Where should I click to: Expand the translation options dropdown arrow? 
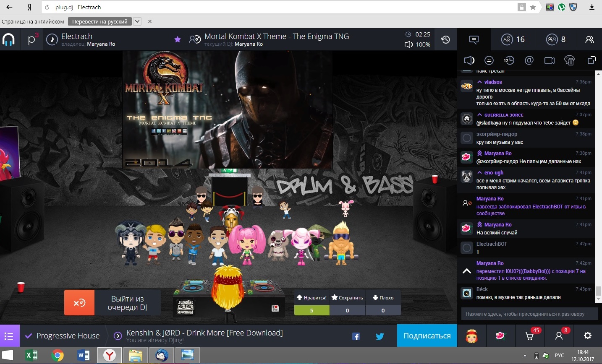point(137,21)
